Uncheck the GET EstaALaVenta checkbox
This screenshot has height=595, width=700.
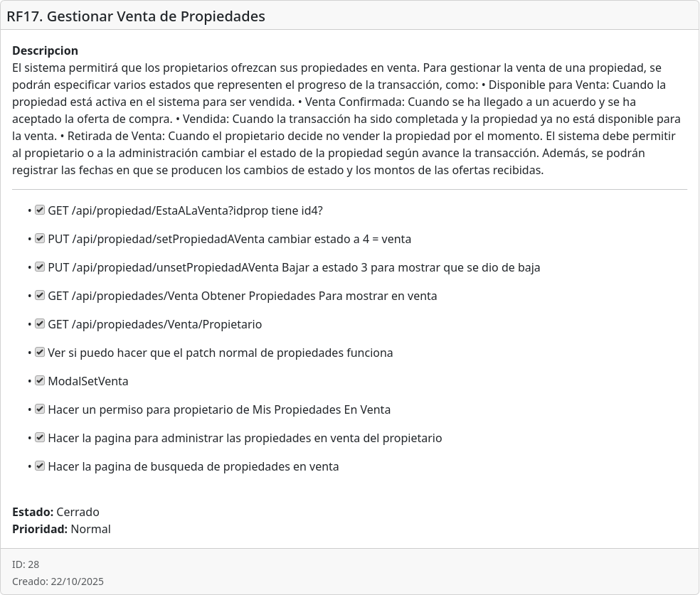click(x=40, y=210)
